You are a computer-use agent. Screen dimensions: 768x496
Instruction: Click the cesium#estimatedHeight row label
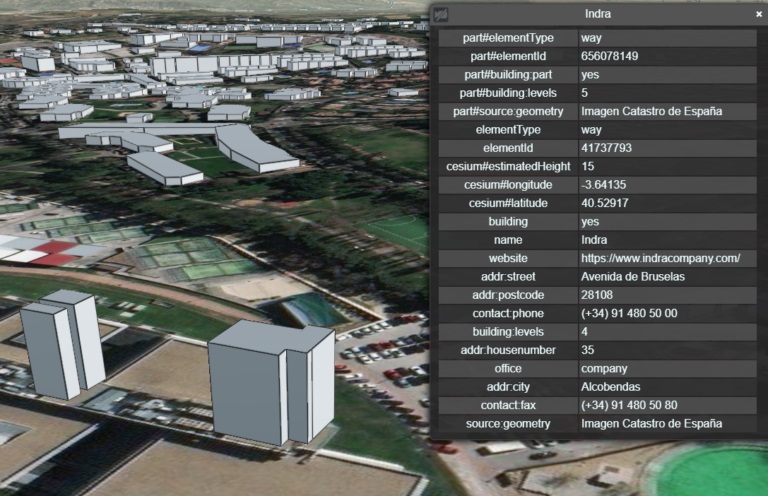point(507,166)
